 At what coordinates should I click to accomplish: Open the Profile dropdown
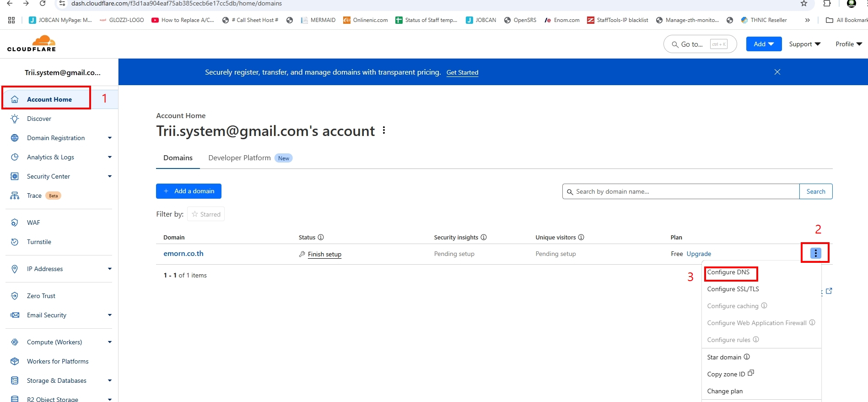849,44
